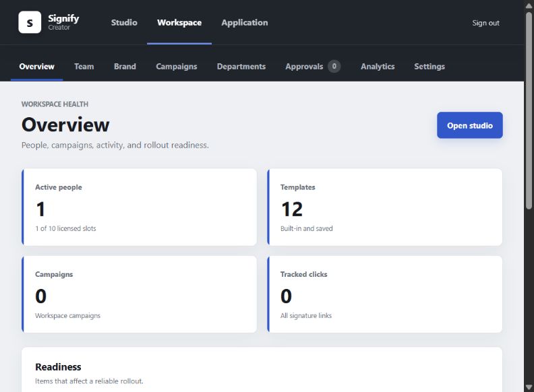Screen dimensions: 534x392
Task: Select the Workspace top navigation tab
Action: [x=179, y=22]
